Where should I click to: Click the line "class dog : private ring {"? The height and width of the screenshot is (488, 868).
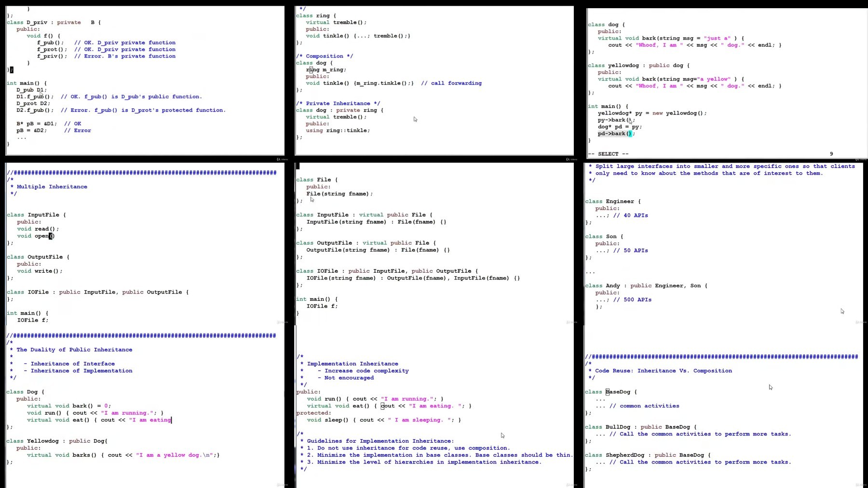point(339,110)
